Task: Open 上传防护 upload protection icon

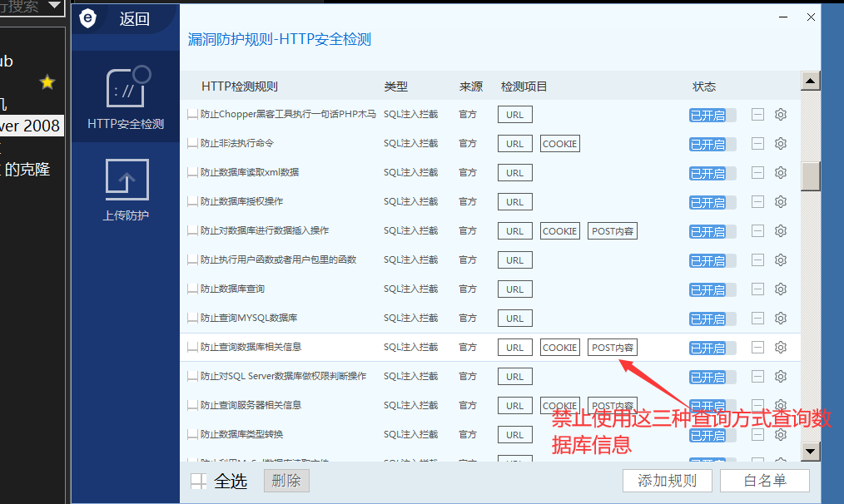Action: tap(127, 180)
